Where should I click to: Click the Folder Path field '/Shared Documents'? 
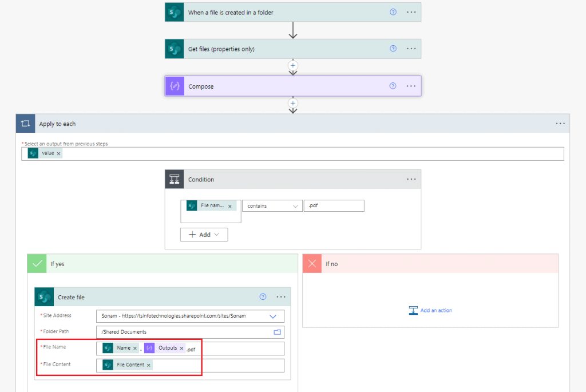(190, 332)
